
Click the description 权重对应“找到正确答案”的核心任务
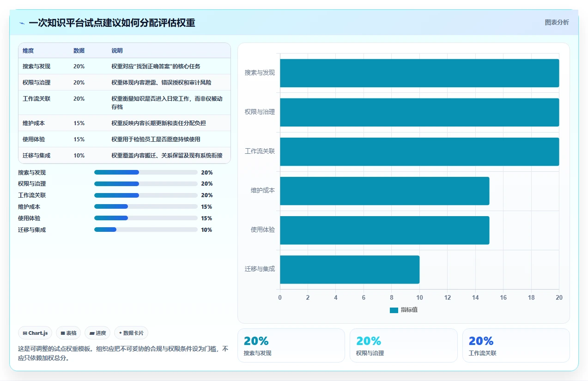[x=156, y=67]
